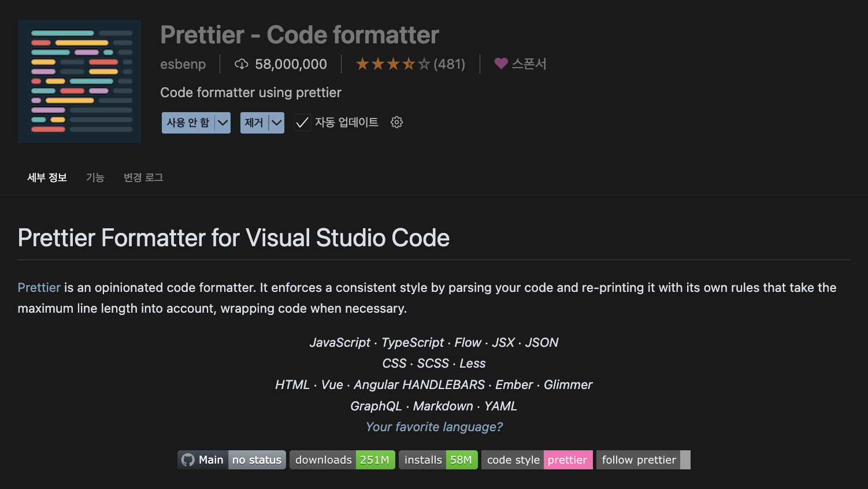The width and height of the screenshot is (868, 489).
Task: Click the cloud download install count icon
Action: (x=242, y=64)
